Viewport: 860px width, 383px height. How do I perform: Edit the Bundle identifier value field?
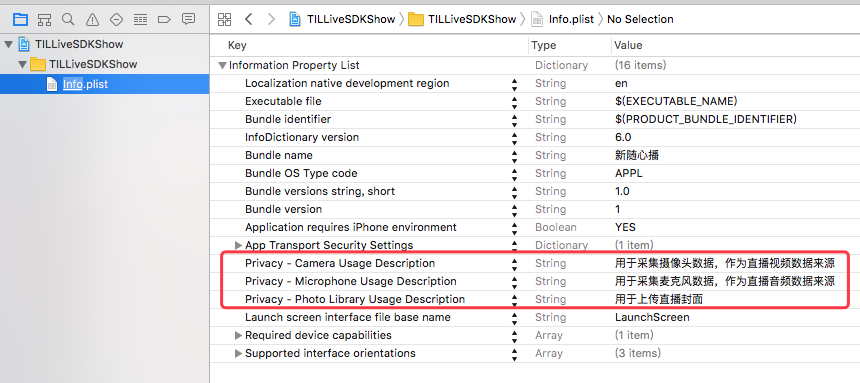coord(734,119)
